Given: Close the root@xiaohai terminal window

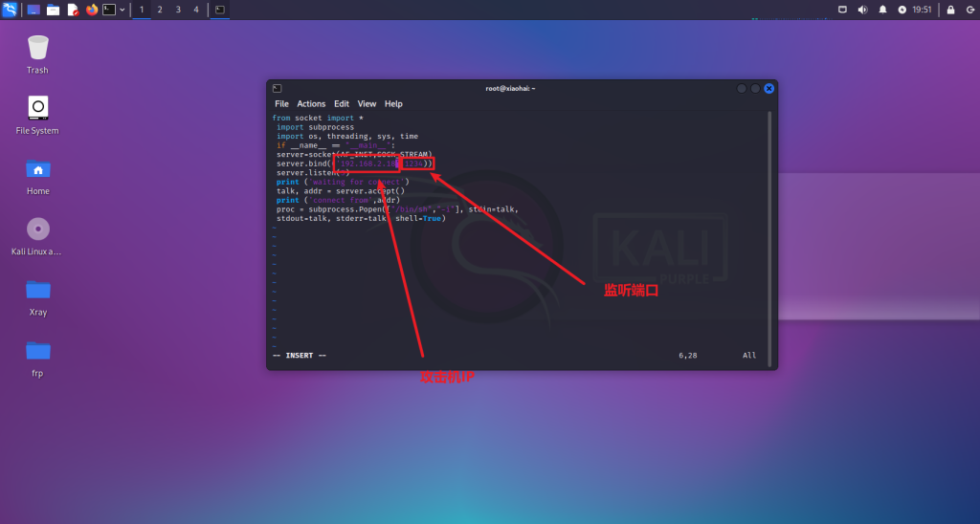Looking at the screenshot, I should 768,89.
